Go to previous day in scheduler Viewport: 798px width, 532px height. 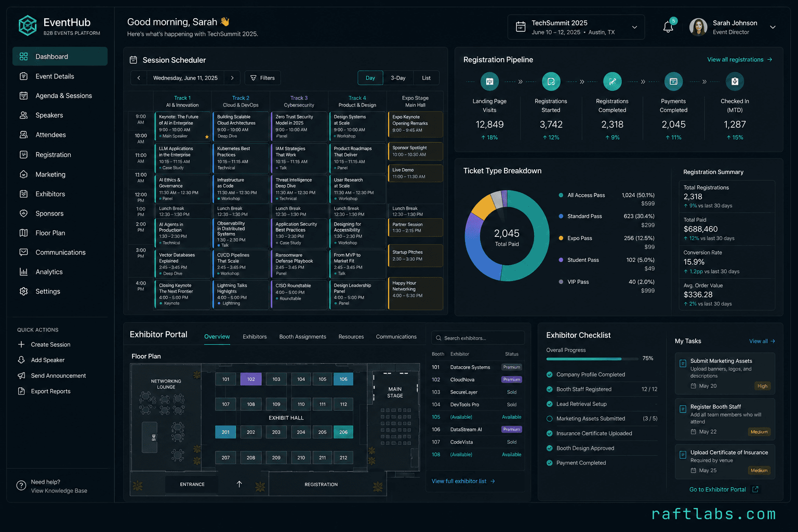pyautogui.click(x=139, y=78)
